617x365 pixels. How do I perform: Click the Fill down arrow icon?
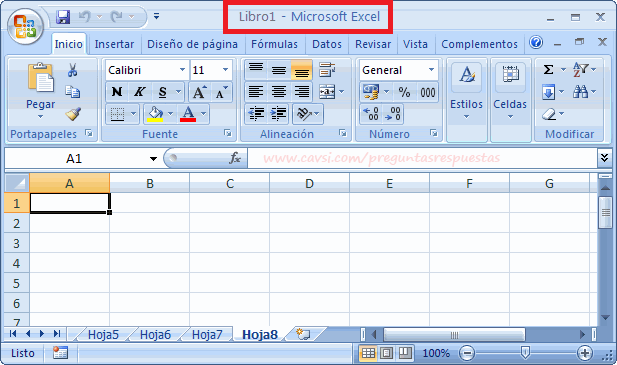pos(549,92)
